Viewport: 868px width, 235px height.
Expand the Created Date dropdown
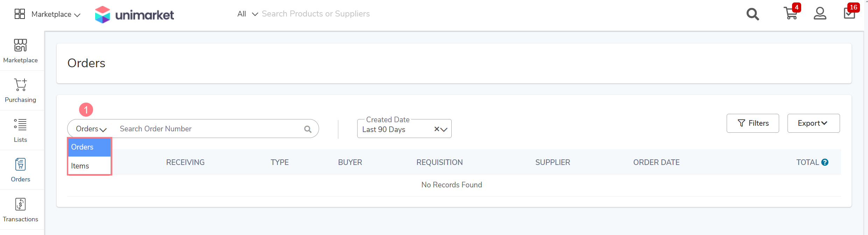tap(444, 130)
